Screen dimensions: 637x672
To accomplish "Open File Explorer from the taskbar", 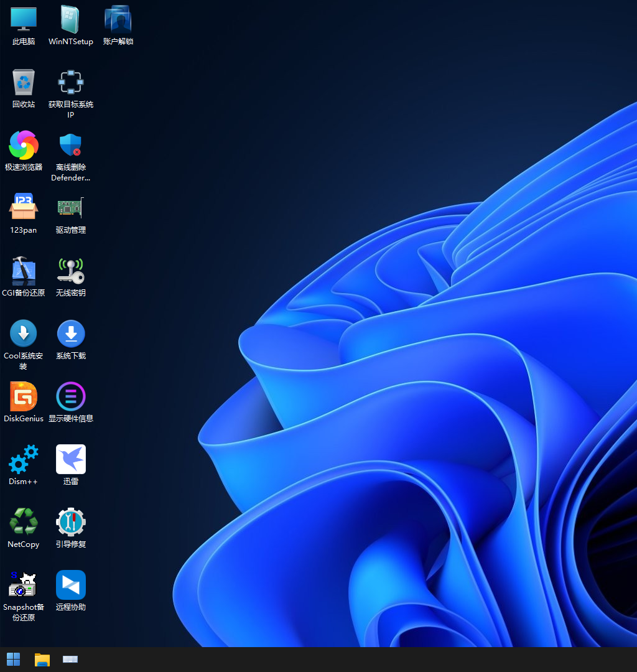I will click(x=42, y=660).
